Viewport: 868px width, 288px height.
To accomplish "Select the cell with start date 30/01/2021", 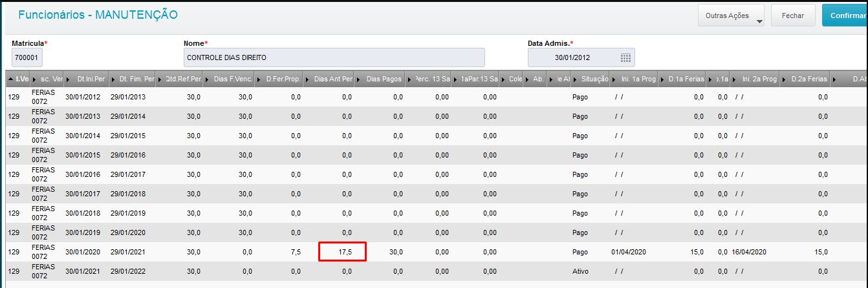I will click(x=83, y=271).
